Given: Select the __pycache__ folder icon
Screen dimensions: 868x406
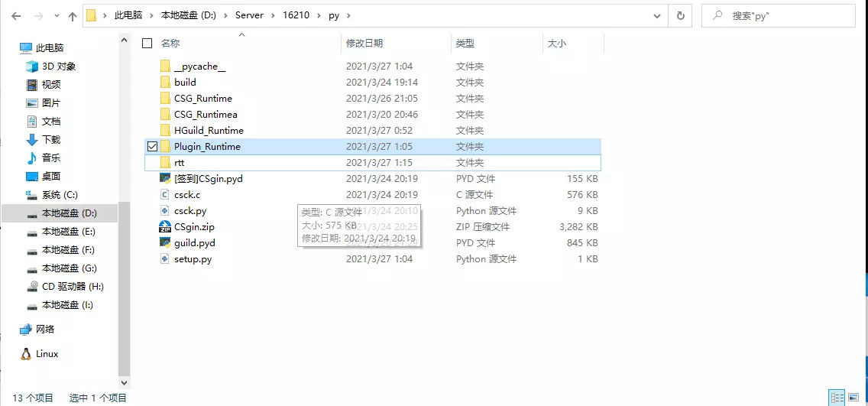Looking at the screenshot, I should tap(165, 67).
